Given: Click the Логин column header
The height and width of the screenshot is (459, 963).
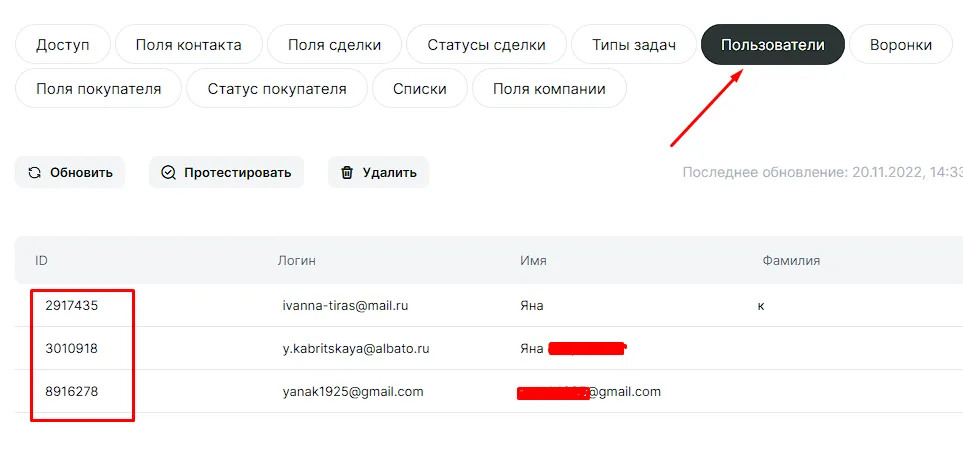Looking at the screenshot, I should [x=296, y=260].
